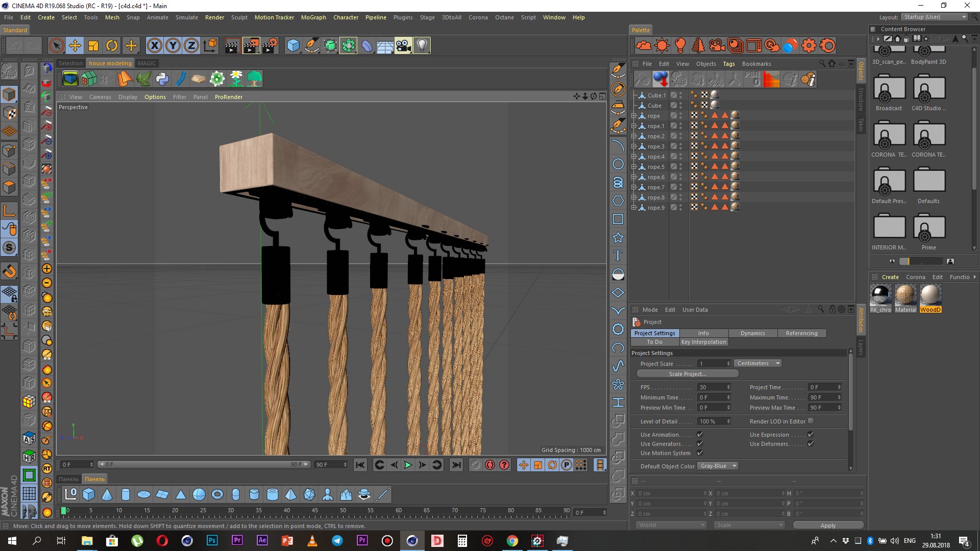The width and height of the screenshot is (980, 551).
Task: Open the MoGraph menu
Action: click(313, 17)
